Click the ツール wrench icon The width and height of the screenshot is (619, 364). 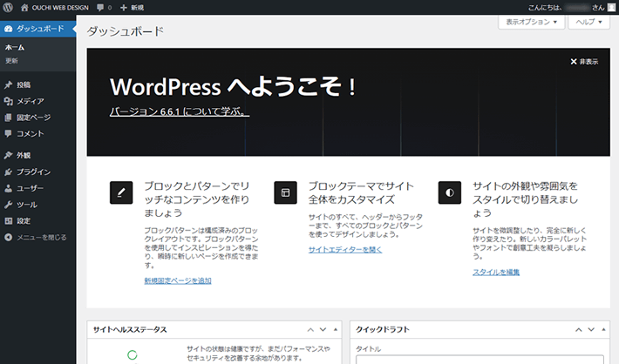(x=9, y=205)
